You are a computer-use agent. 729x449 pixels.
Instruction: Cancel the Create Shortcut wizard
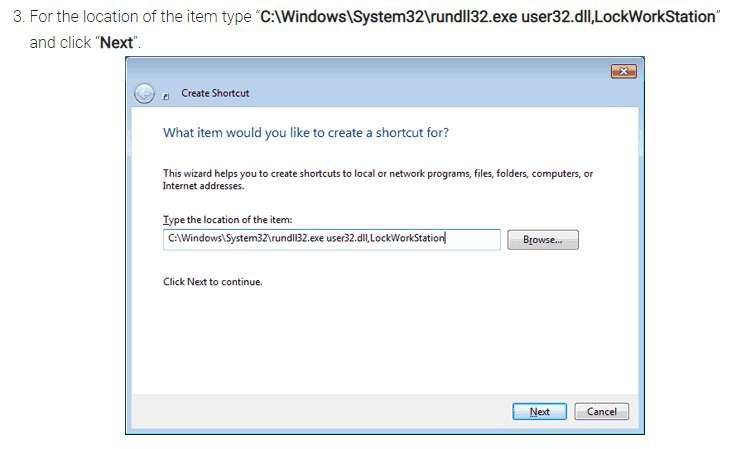click(602, 411)
